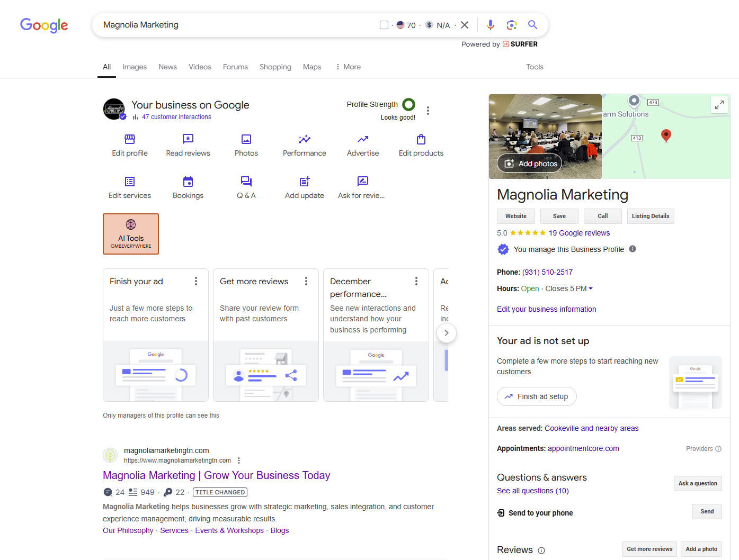The height and width of the screenshot is (560, 739).
Task: Tick the Surfer checkbox in search bar
Action: pos(384,25)
